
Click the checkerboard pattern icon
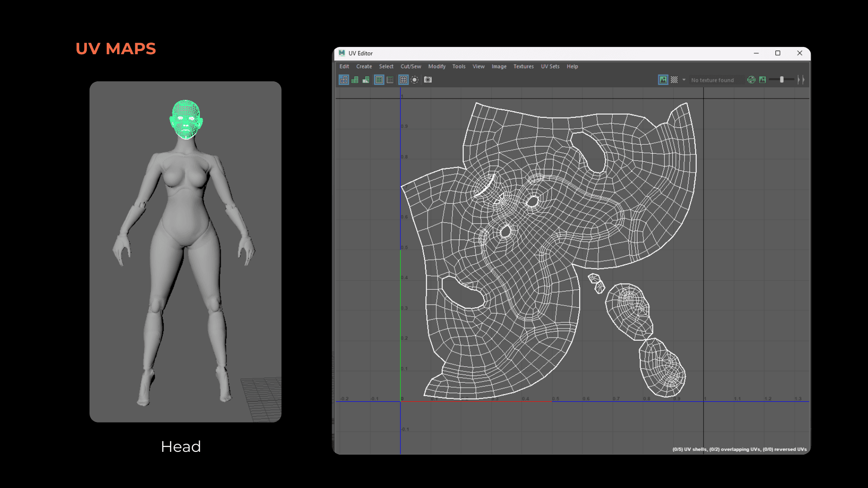[674, 80]
